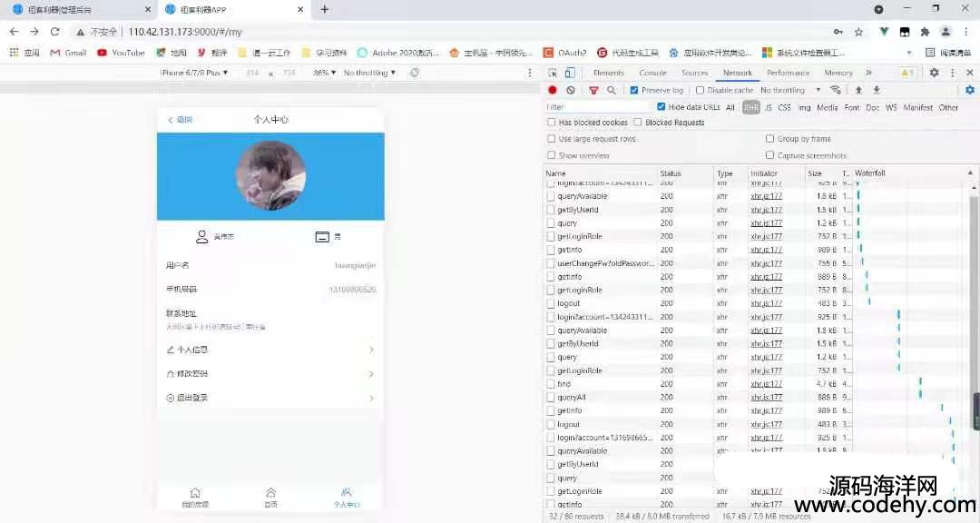The image size is (980, 523).
Task: Click the record network log red button
Action: pos(553,90)
